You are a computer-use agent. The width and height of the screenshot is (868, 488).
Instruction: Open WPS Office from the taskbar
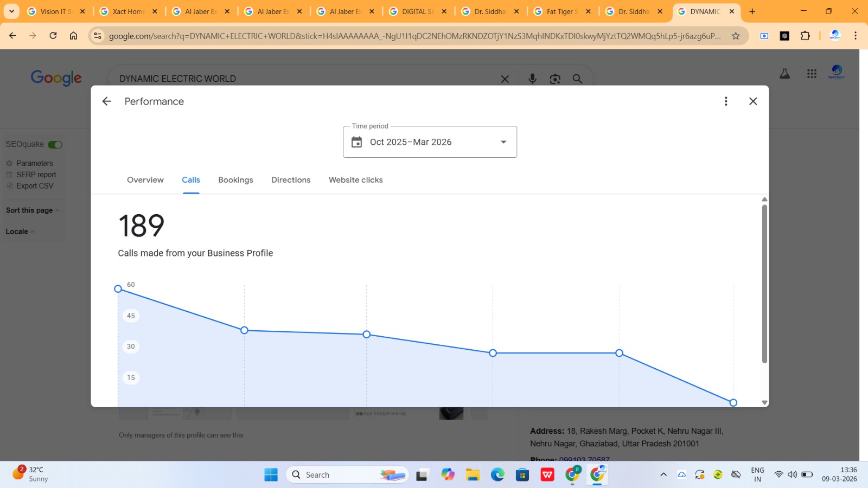pyautogui.click(x=547, y=475)
